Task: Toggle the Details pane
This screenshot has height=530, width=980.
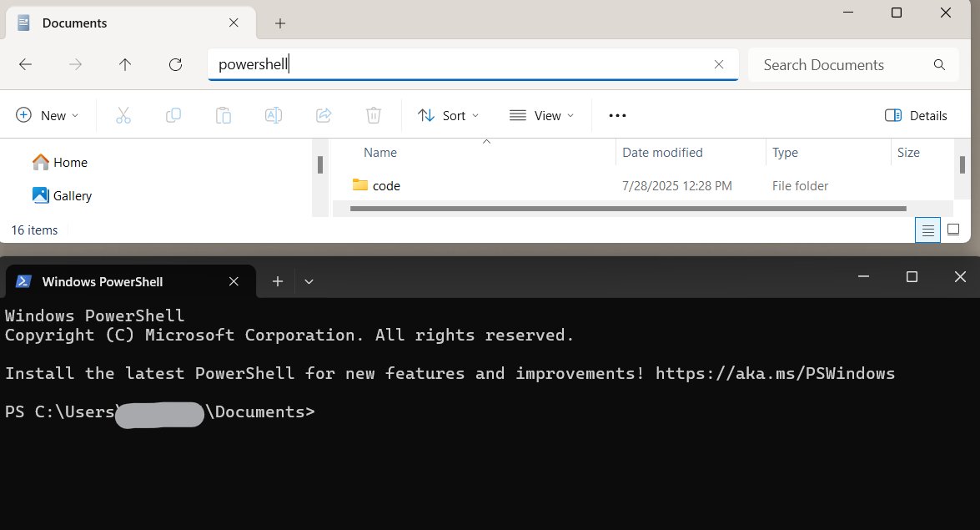Action: [x=916, y=115]
